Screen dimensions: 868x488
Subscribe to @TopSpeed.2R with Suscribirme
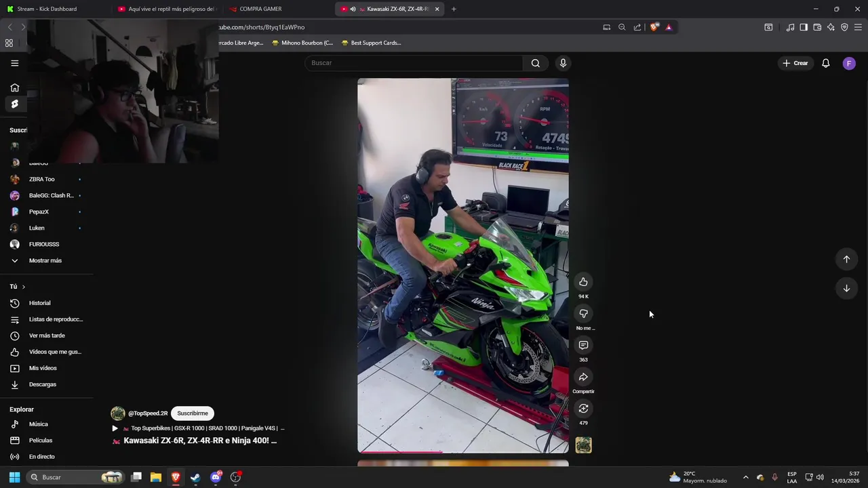(x=193, y=413)
